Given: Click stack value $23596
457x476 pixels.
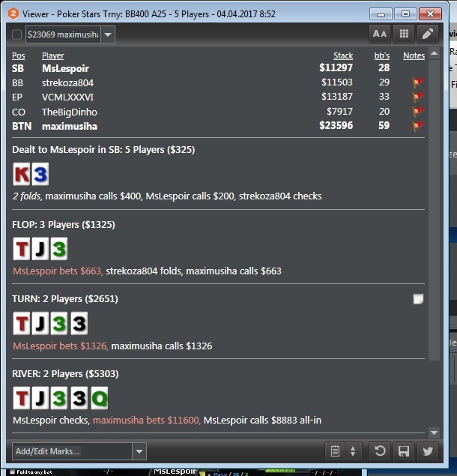Looking at the screenshot, I should pos(336,125).
